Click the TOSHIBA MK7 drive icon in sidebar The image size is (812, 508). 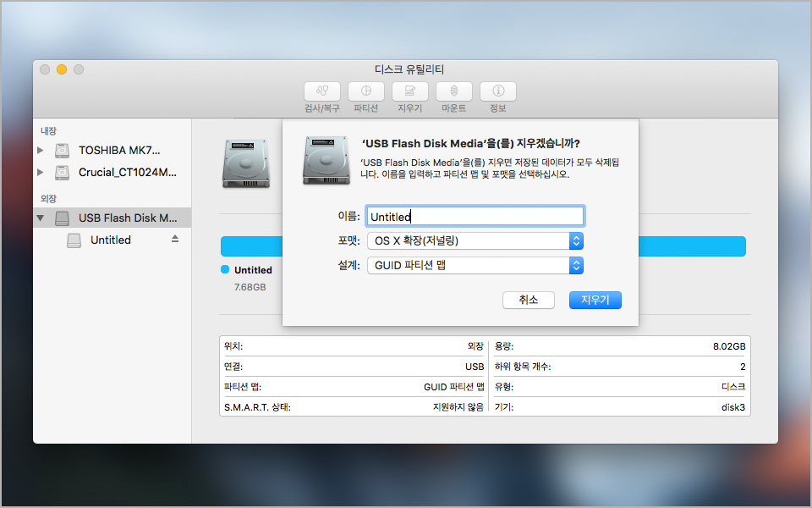62,151
